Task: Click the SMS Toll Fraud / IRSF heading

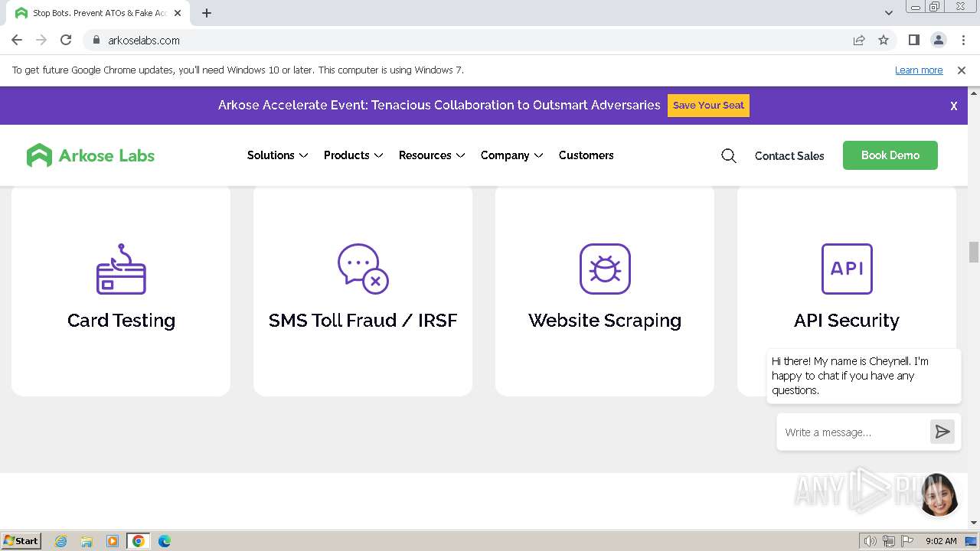Action: pyautogui.click(x=363, y=321)
